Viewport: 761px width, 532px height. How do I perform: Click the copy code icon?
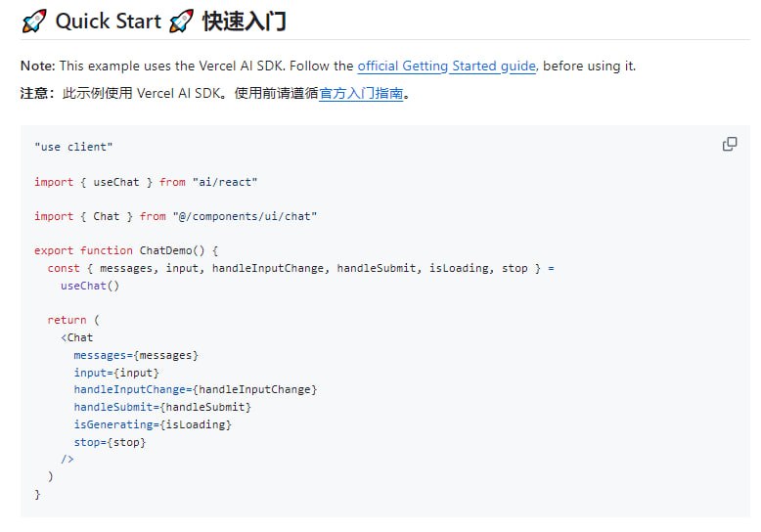coord(730,145)
